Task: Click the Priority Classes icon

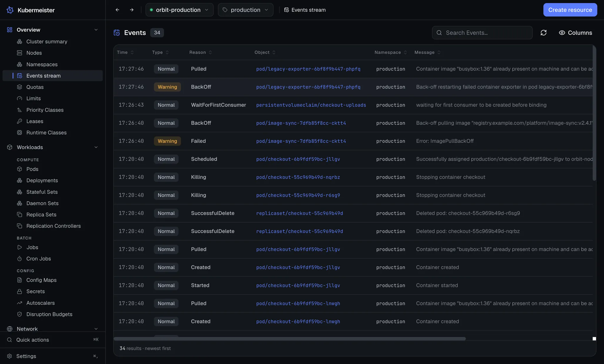Action: point(19,110)
